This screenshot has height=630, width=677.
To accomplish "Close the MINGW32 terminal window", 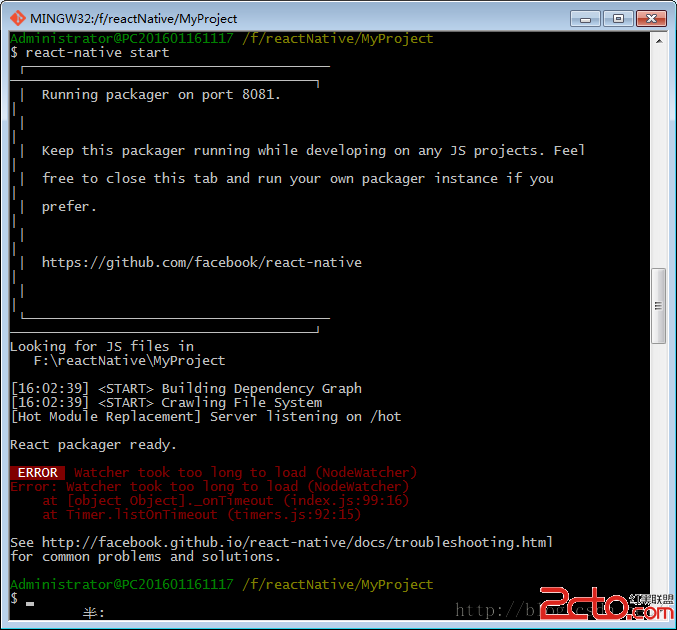I will pyautogui.click(x=651, y=19).
